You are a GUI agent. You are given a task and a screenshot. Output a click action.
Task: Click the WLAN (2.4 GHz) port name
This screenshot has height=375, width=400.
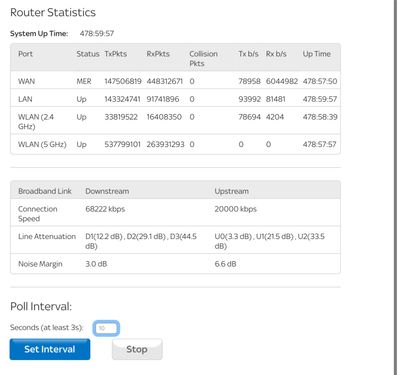[36, 122]
